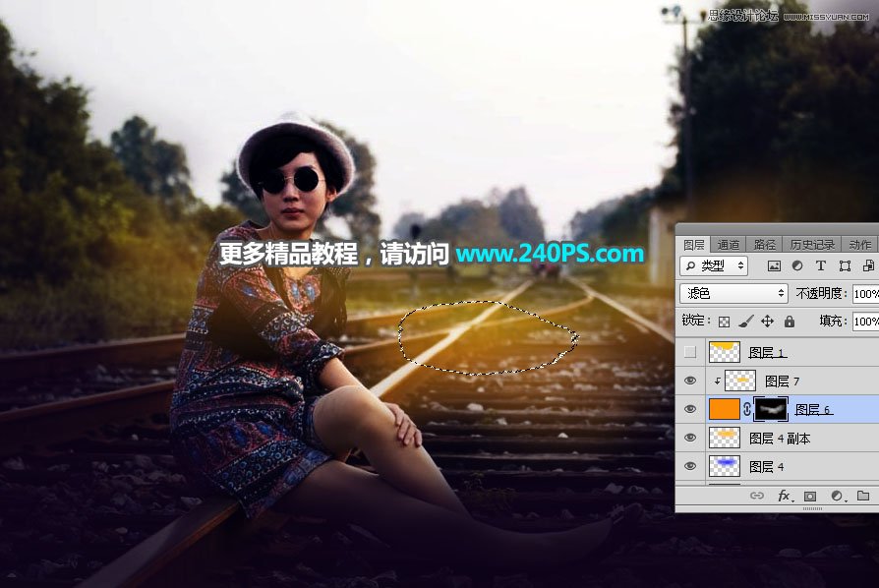
Task: Click the panel resize grip at bottom
Action: point(812,509)
